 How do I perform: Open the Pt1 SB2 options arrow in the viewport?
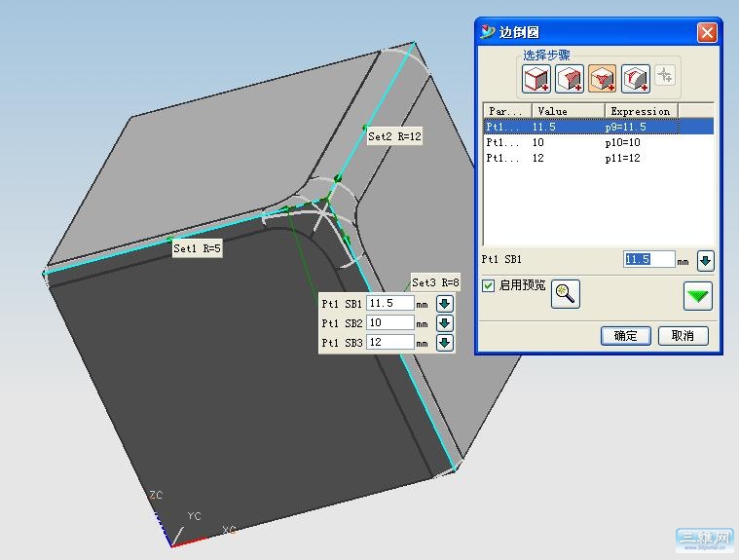click(x=444, y=323)
